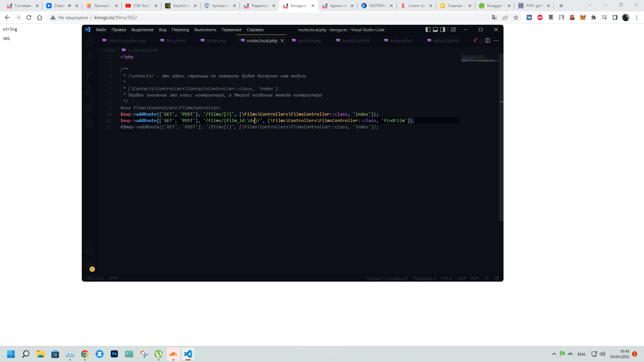Switch to the FilmsController.php tab

point(124,41)
